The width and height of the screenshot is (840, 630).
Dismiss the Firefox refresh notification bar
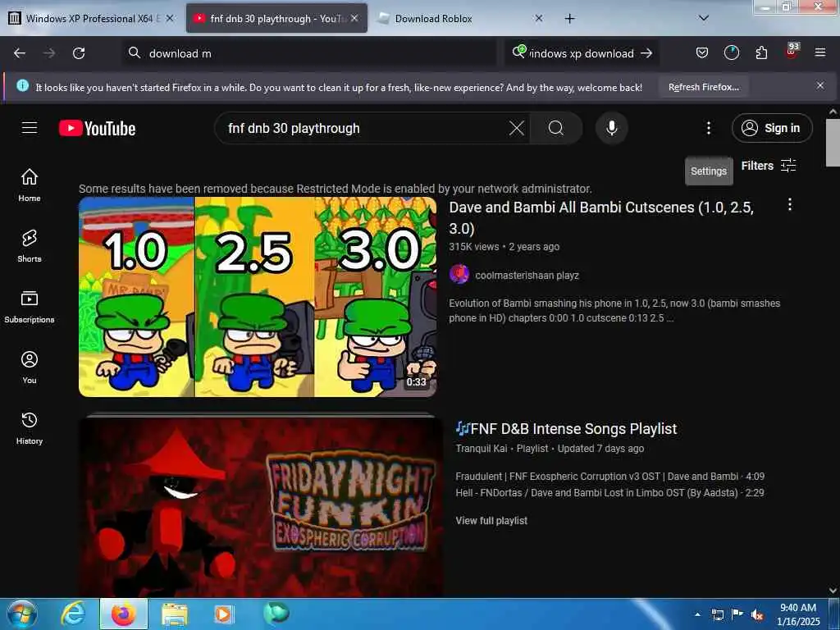coord(820,85)
